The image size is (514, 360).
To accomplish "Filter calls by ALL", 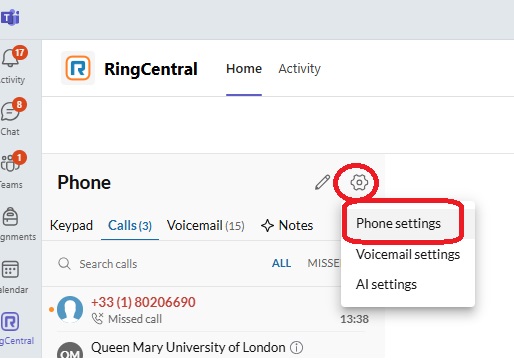I will pos(281,263).
